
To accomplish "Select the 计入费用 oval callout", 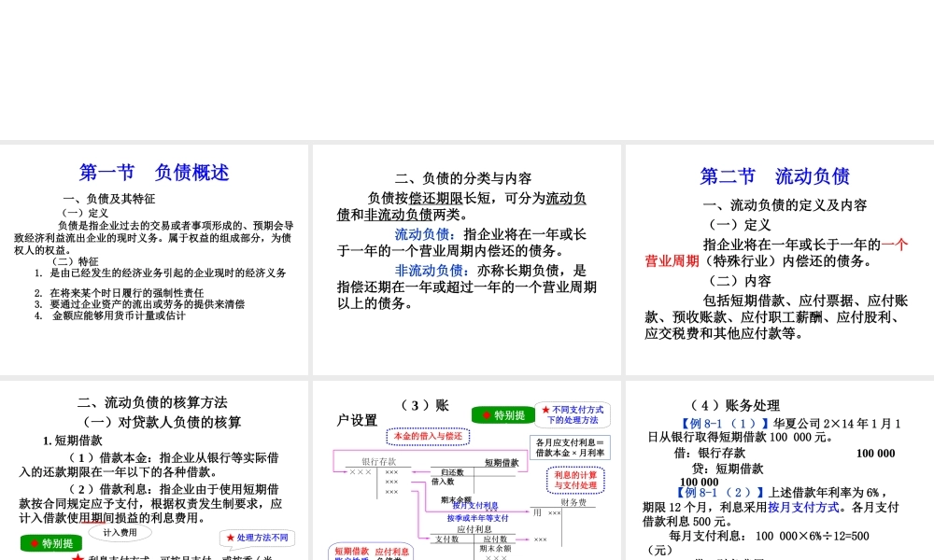I will (120, 531).
